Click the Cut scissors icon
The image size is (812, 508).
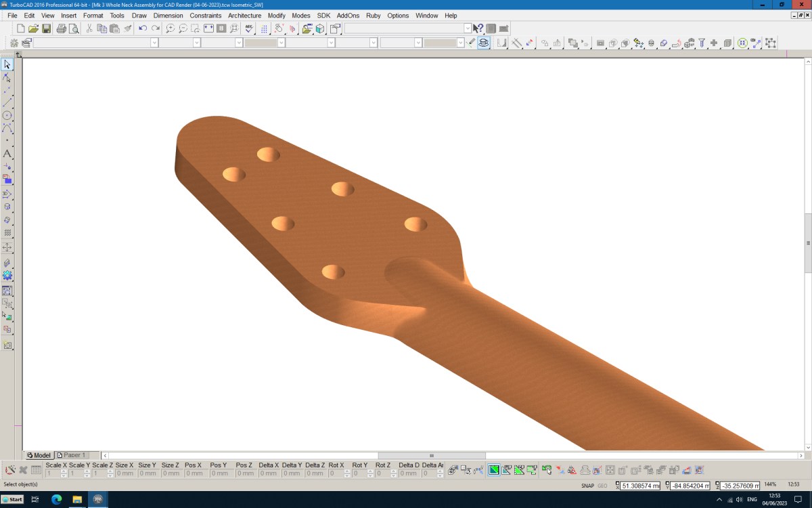[x=89, y=28]
